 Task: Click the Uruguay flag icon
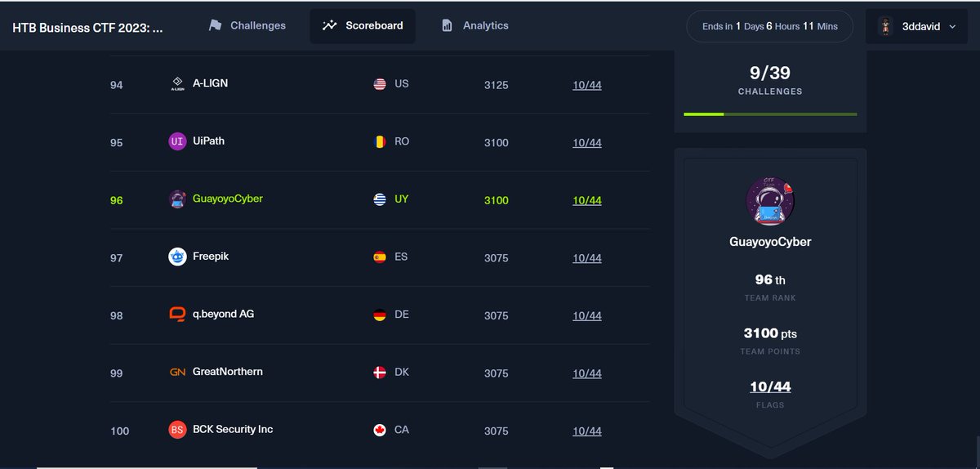tap(380, 199)
